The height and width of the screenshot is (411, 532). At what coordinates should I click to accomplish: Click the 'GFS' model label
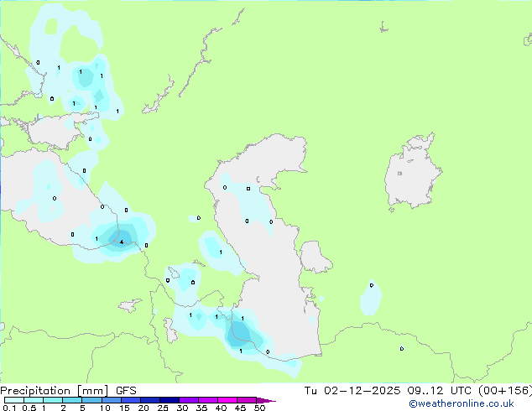coord(126,391)
